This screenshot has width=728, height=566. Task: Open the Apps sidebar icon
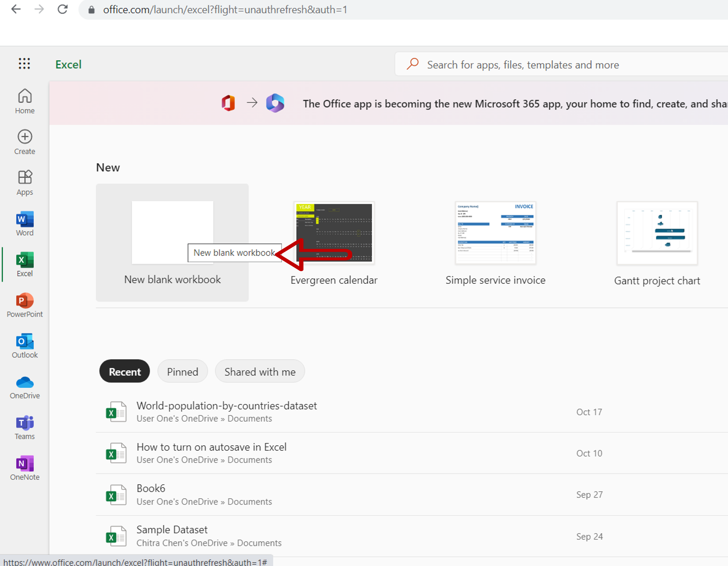(x=25, y=182)
